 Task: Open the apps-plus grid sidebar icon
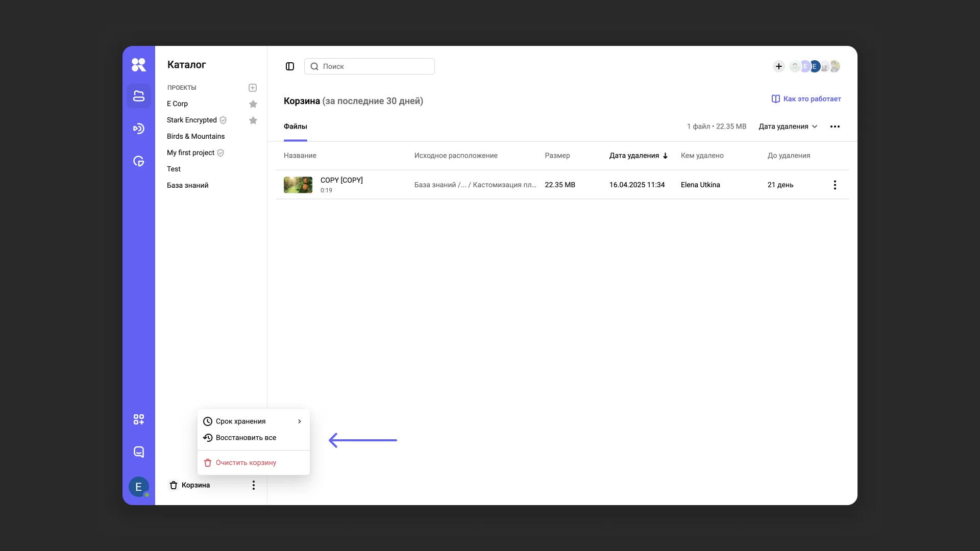[138, 419]
